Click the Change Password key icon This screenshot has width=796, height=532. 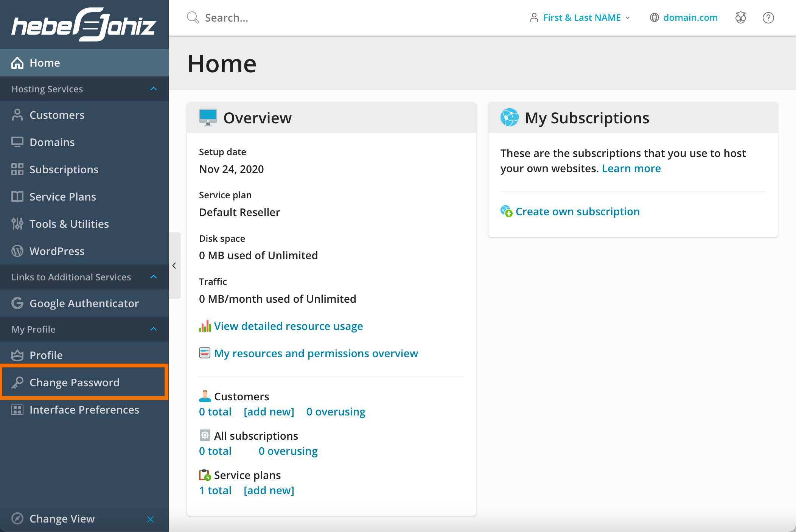point(17,383)
